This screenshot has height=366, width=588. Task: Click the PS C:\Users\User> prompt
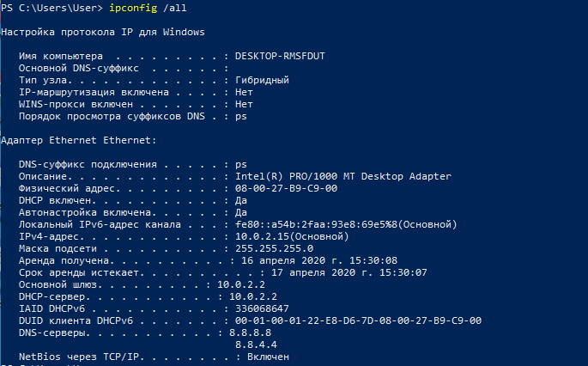pyautogui.click(x=53, y=8)
